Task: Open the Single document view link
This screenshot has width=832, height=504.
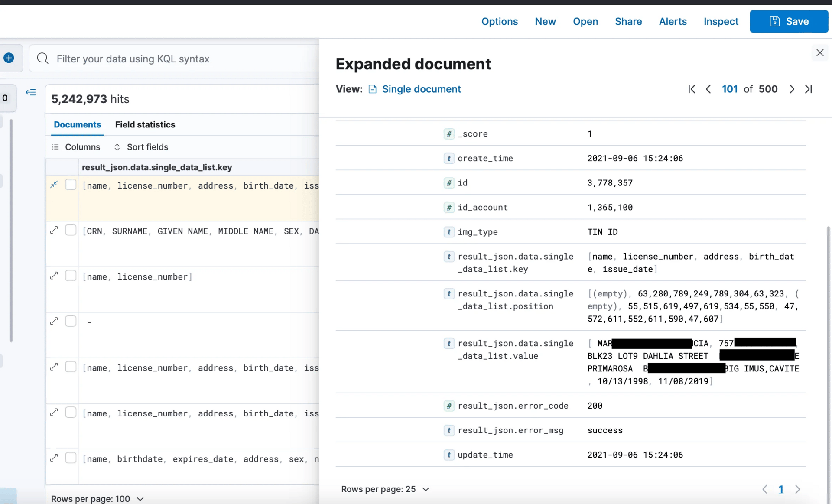Action: [x=421, y=89]
